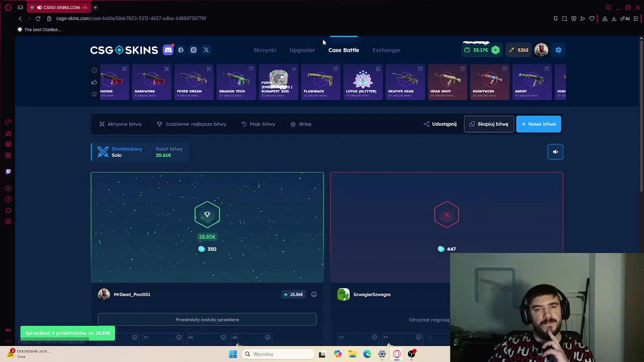Open the Fever Dream drop card
This screenshot has height=362, width=644.
tap(193, 82)
